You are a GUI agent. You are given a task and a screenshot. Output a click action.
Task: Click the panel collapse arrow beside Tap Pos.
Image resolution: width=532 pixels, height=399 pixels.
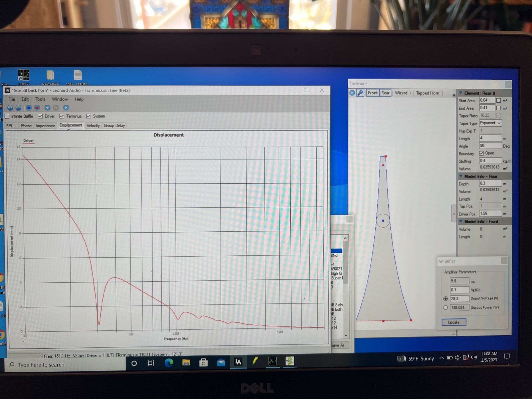[x=454, y=214]
